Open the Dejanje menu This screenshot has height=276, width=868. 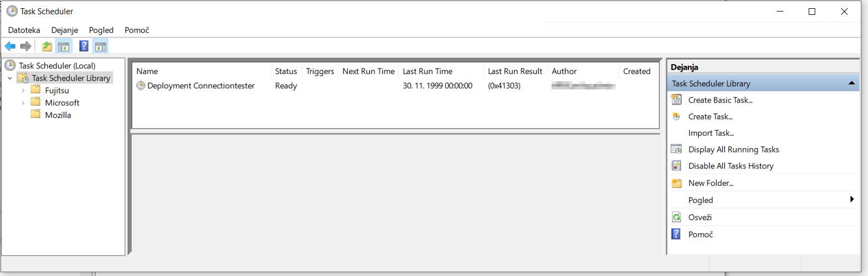[65, 30]
